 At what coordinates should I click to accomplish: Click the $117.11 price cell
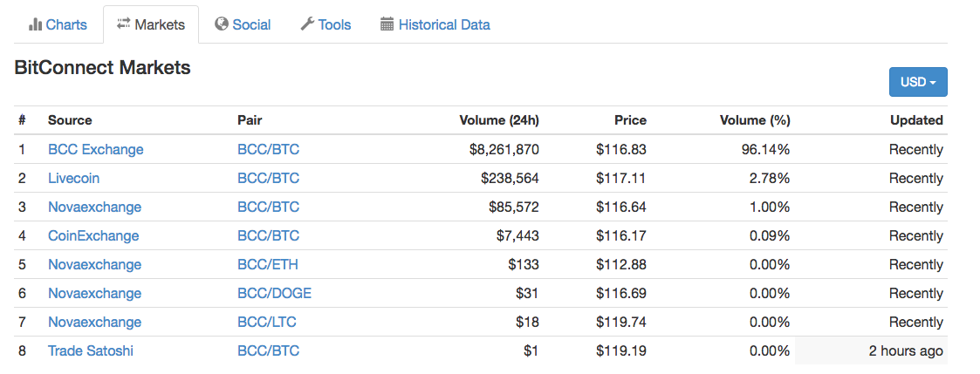click(621, 179)
